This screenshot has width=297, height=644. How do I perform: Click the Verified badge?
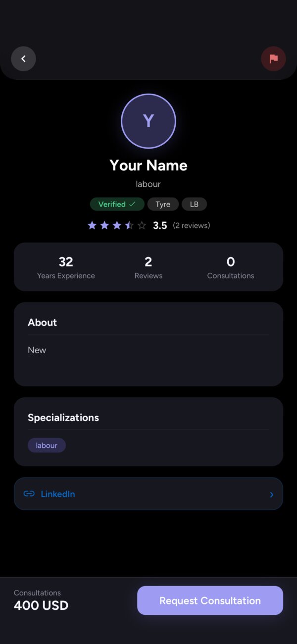[117, 204]
